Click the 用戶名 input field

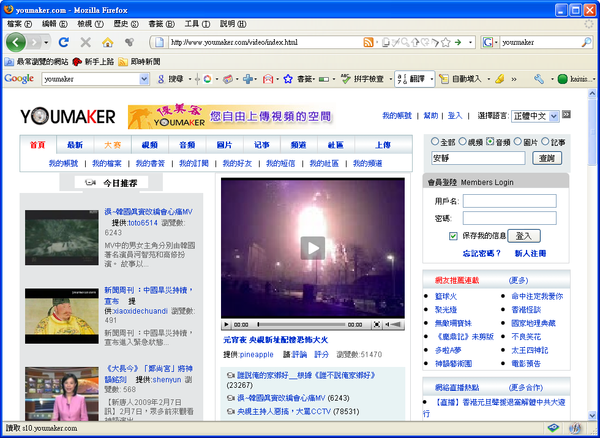click(x=510, y=201)
